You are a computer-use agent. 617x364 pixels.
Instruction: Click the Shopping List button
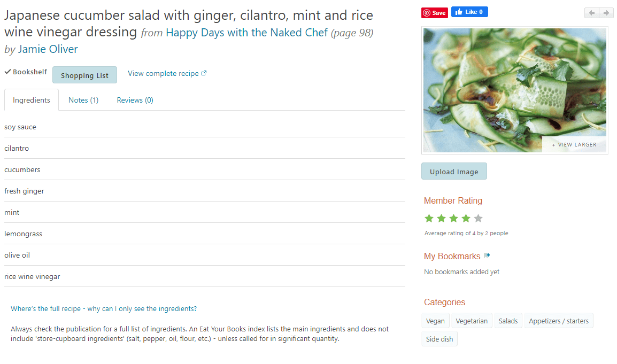tap(84, 75)
